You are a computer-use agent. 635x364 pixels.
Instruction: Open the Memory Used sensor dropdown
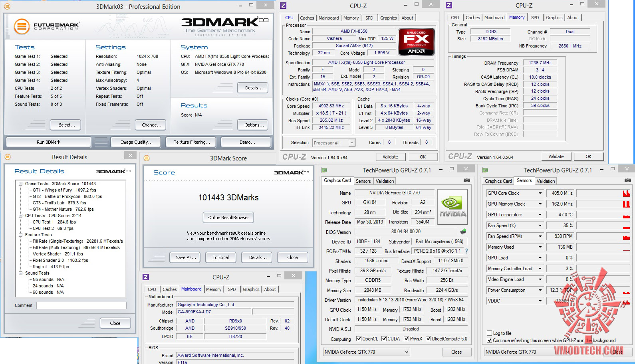click(540, 247)
